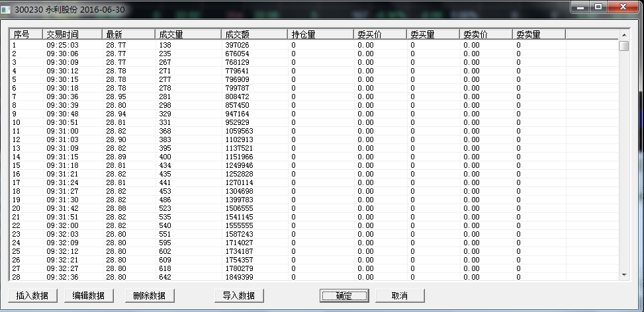The width and height of the screenshot is (644, 312).
Task: Sort by the 交易时间 column header
Action: click(72, 34)
